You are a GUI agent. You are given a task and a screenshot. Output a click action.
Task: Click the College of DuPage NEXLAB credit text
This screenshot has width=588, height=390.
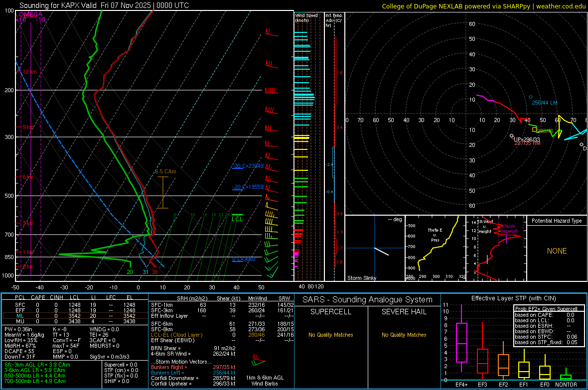pos(483,6)
